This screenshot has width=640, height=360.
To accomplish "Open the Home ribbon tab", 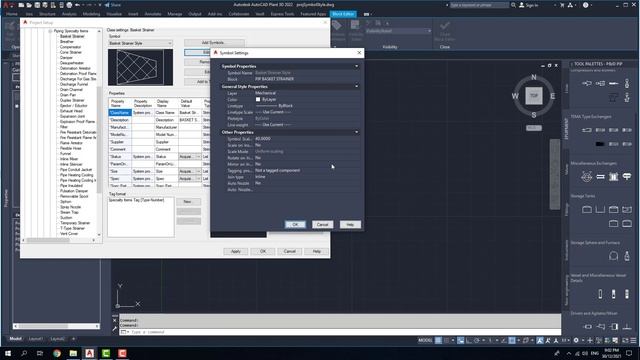I will pos(12,14).
